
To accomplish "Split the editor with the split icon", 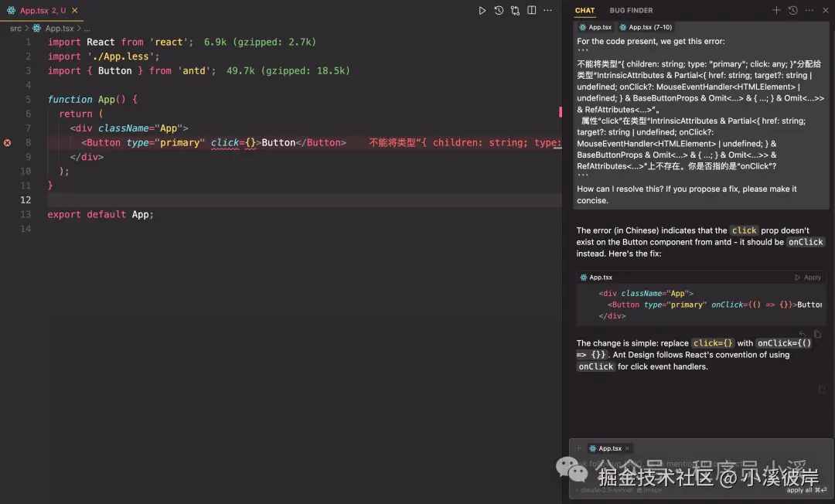I will (531, 10).
